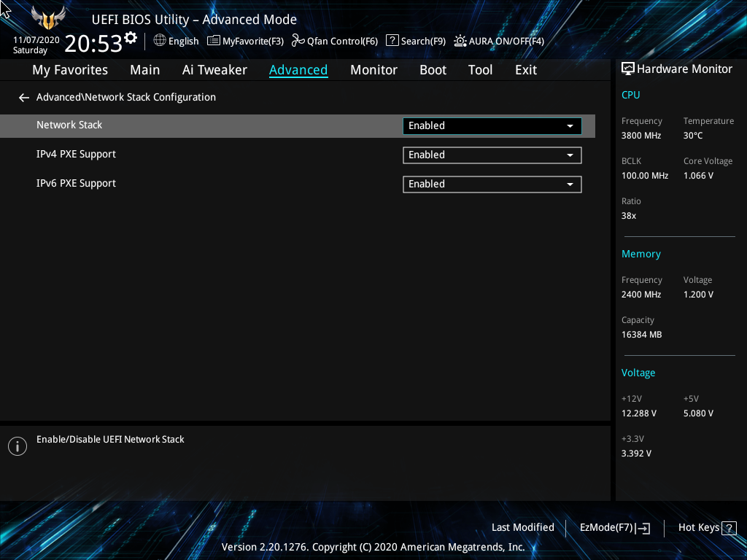Click the Search question mark icon

(392, 40)
